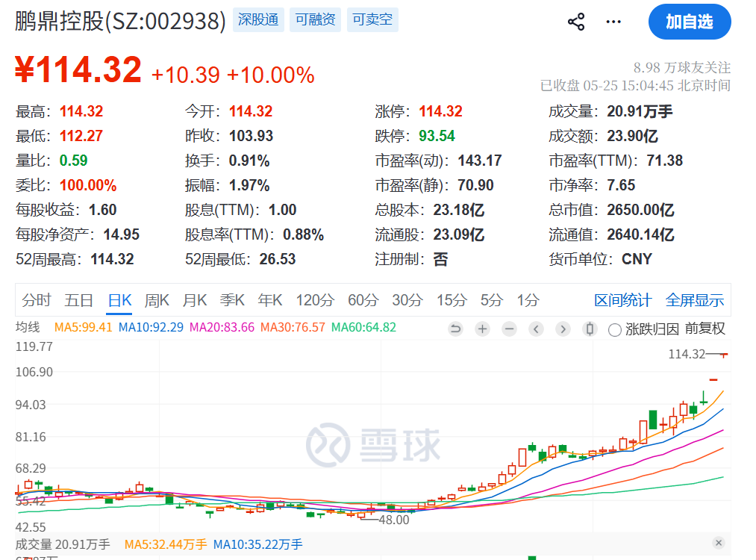Switch to the 1分 chart tab
This screenshot has width=756, height=560.
point(528,300)
